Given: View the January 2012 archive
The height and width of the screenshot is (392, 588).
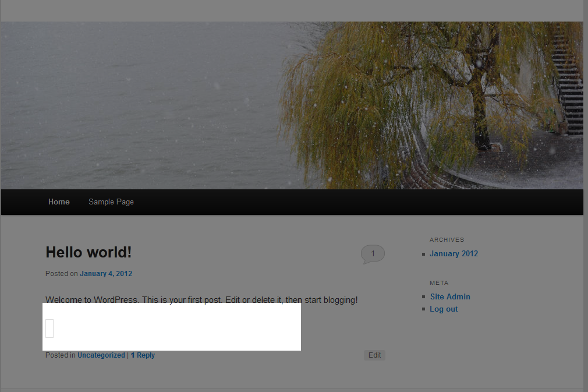Looking at the screenshot, I should point(454,254).
